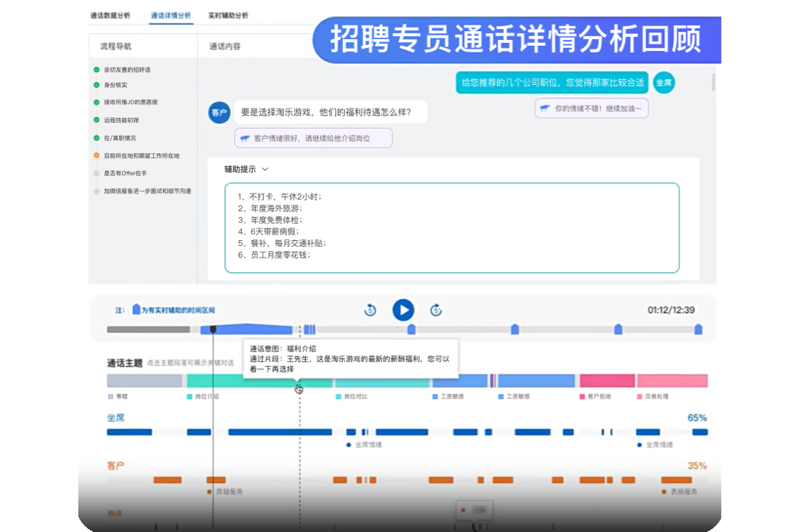Viewport: 801px width, 532px height.
Task: Click the first orange 客户 speech segment
Action: (x=168, y=480)
